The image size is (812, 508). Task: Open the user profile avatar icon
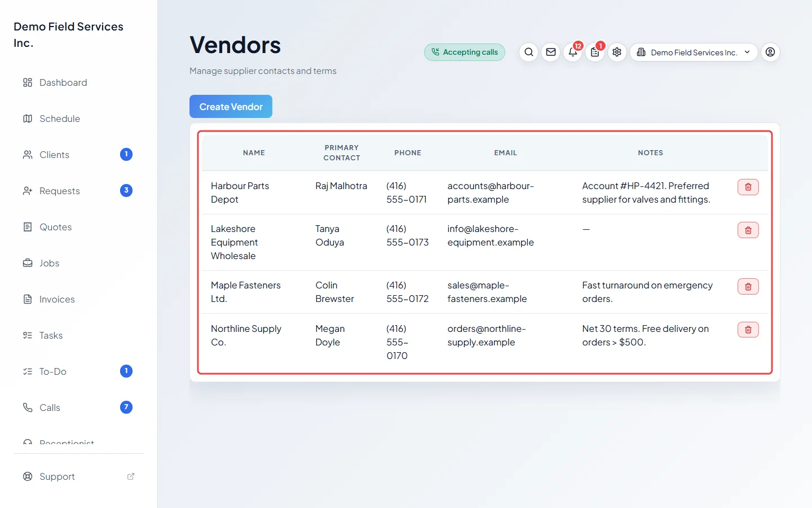770,52
